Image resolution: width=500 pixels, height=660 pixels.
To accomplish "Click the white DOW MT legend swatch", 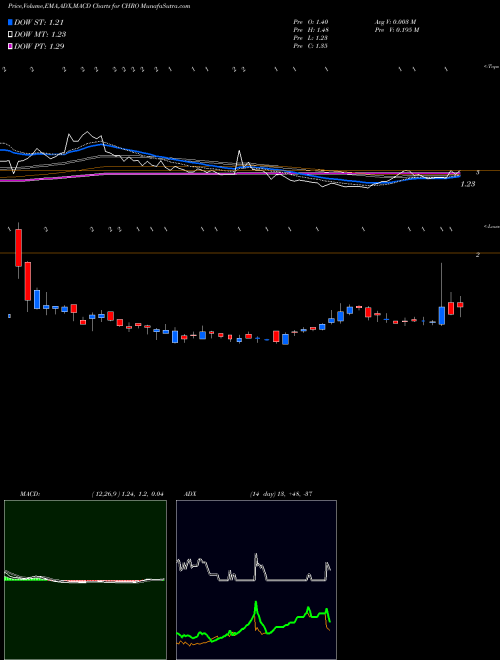I will click(11, 34).
